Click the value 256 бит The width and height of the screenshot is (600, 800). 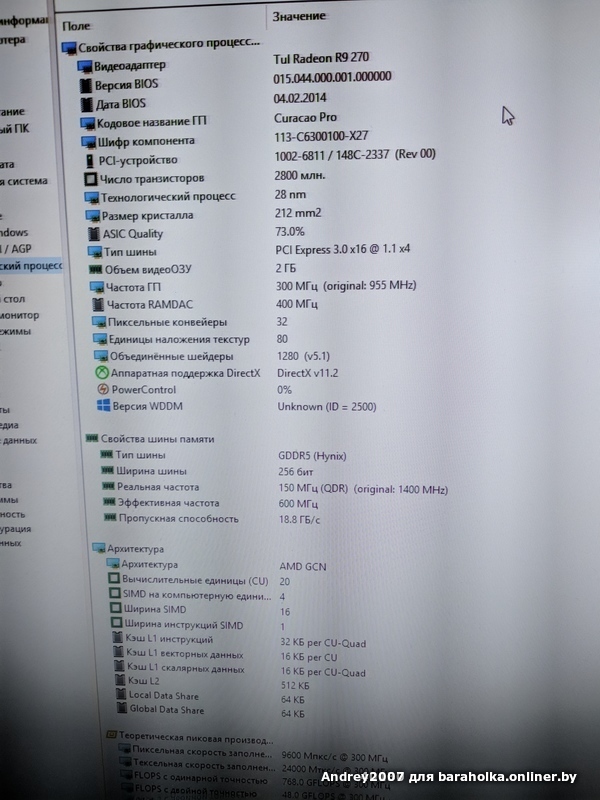click(295, 472)
